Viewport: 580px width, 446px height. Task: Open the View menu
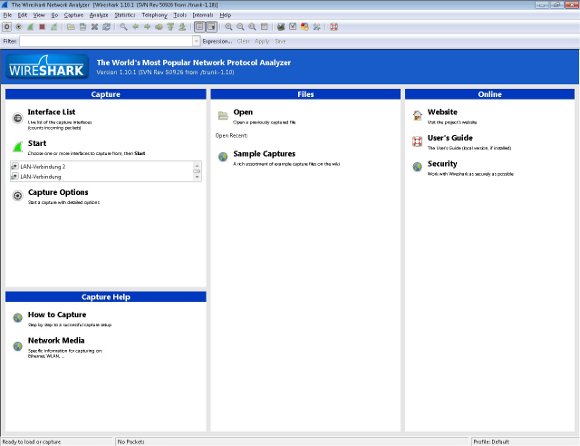pyautogui.click(x=39, y=15)
